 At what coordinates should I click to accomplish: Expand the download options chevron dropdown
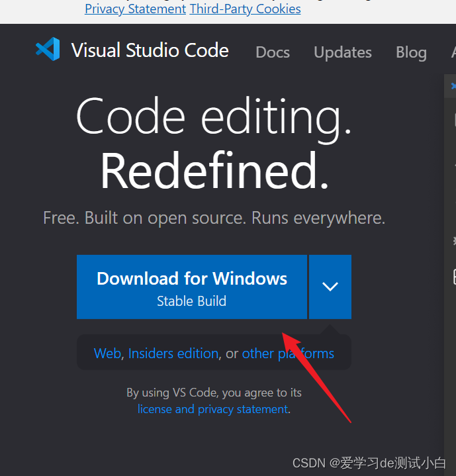click(330, 287)
